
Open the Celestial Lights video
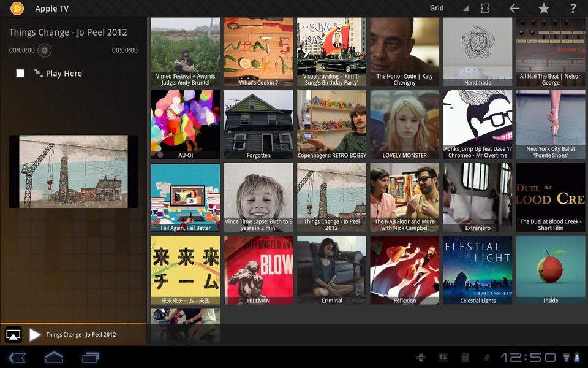(478, 270)
